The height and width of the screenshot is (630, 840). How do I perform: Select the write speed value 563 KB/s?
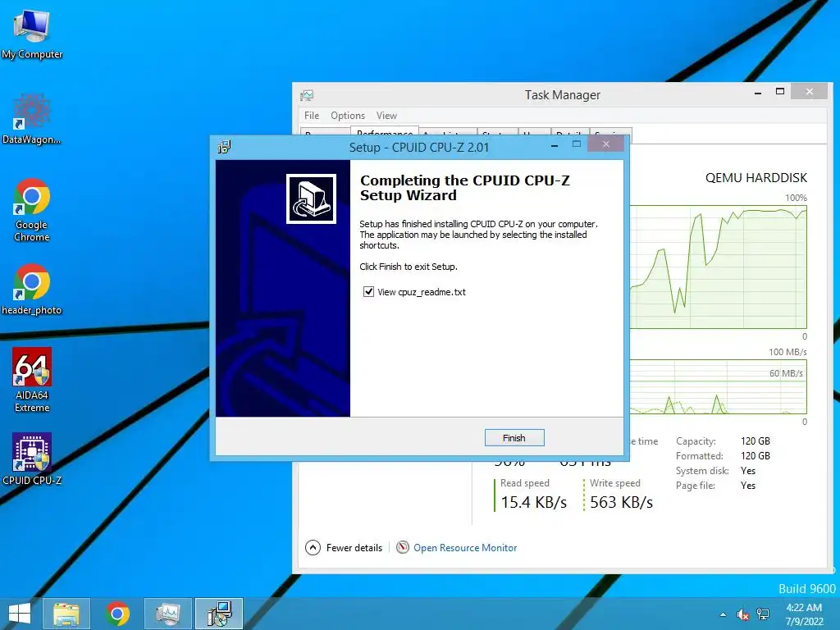click(x=622, y=503)
